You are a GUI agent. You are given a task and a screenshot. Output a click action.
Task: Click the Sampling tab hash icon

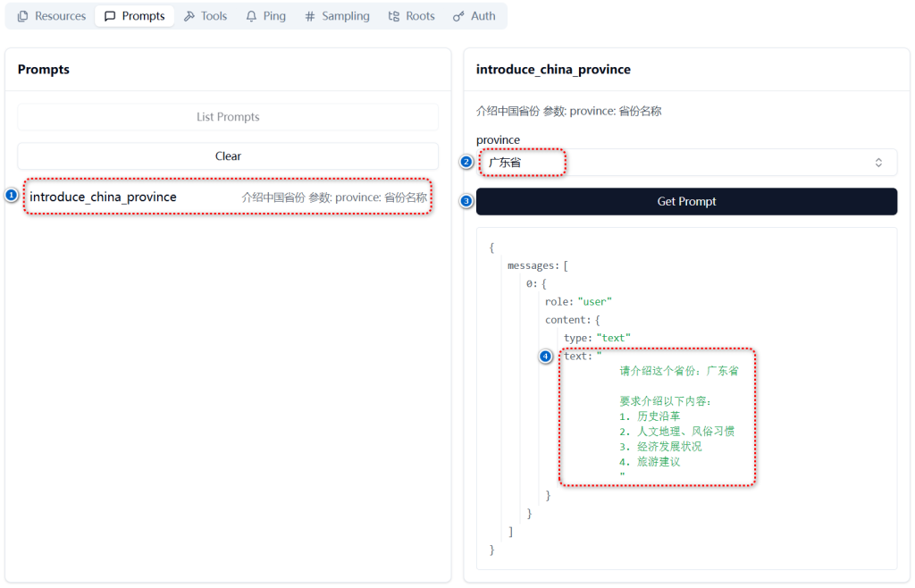click(310, 16)
